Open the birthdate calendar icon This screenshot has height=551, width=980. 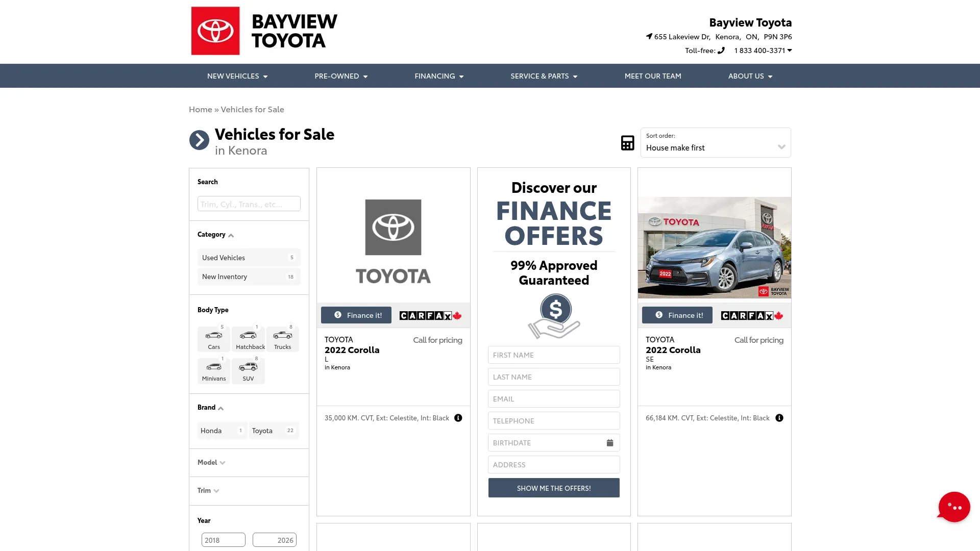click(x=610, y=443)
